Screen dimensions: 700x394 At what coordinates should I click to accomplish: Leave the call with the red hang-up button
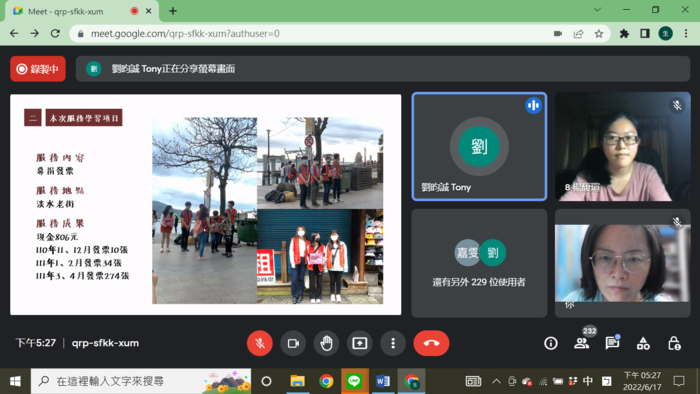[x=431, y=343]
